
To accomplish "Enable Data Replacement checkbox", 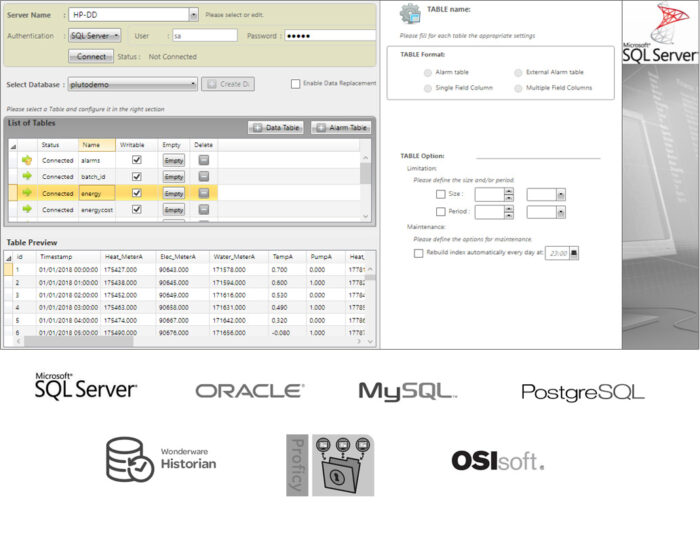I will (x=295, y=83).
